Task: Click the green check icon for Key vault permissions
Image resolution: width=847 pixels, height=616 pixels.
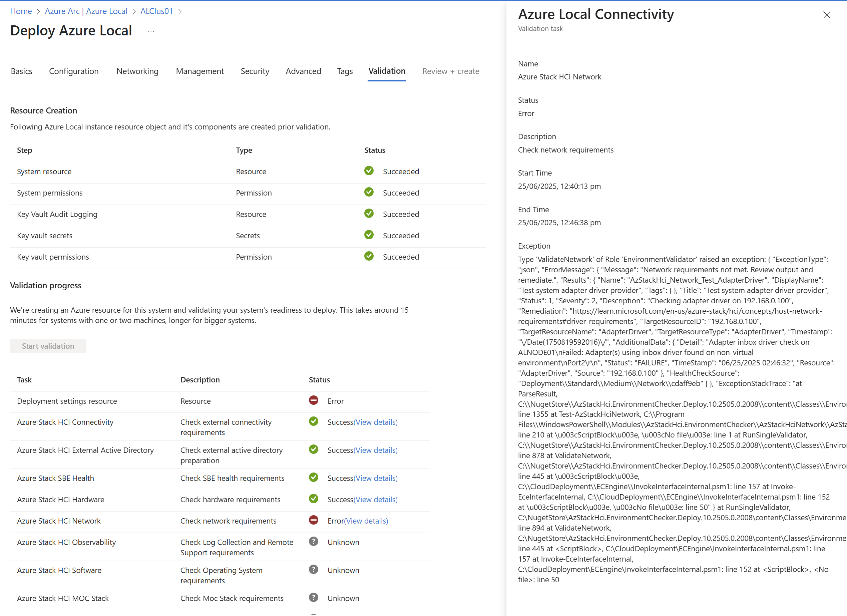Action: click(369, 256)
